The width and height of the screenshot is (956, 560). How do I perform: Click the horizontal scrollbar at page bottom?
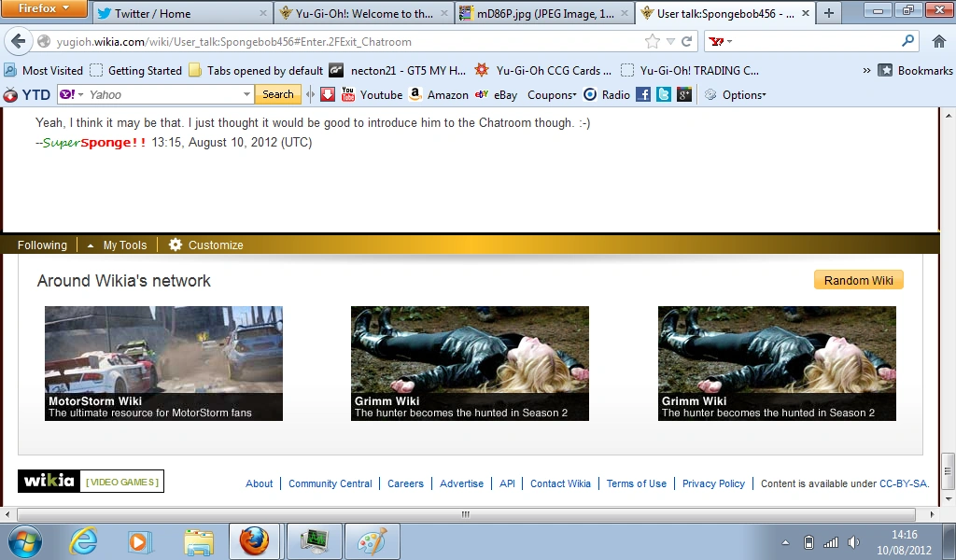point(466,514)
